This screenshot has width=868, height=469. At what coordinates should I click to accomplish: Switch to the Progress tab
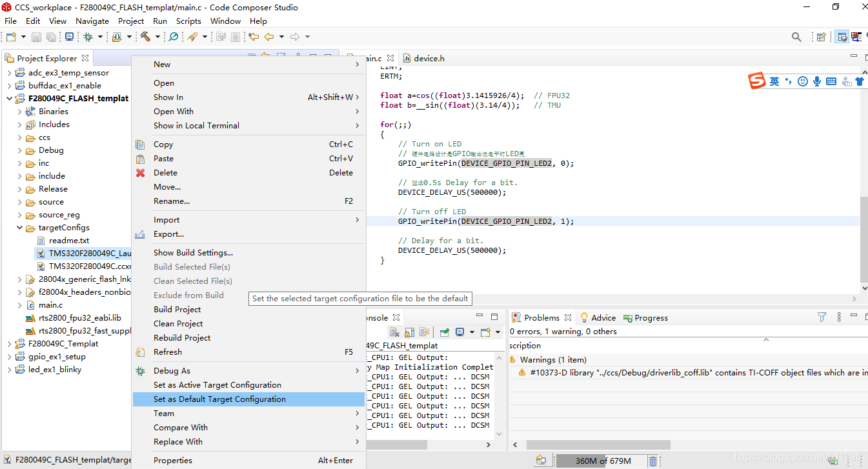pos(645,317)
